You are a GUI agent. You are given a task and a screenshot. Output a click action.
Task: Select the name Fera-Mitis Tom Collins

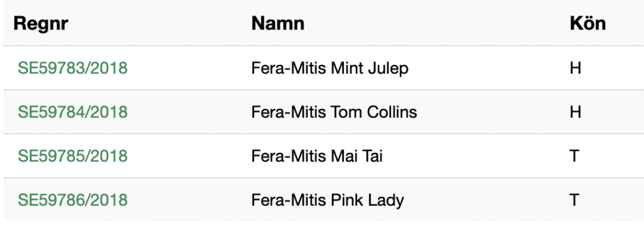click(x=335, y=112)
